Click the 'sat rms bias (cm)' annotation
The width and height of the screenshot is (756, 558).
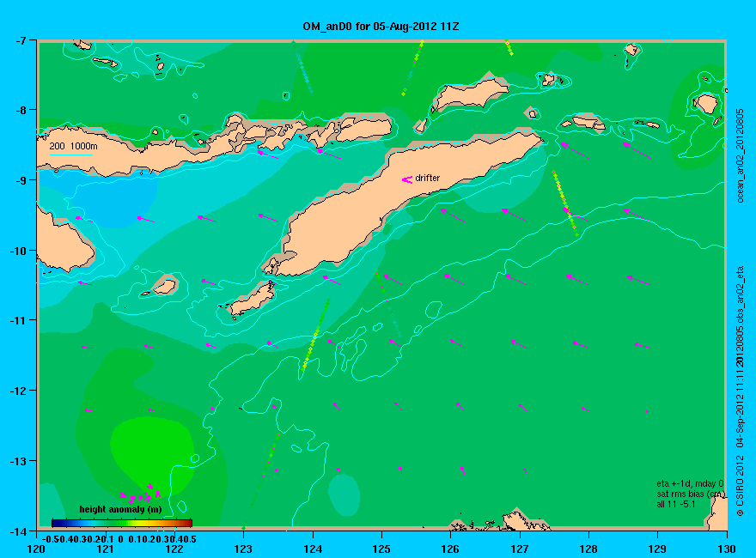tap(691, 494)
